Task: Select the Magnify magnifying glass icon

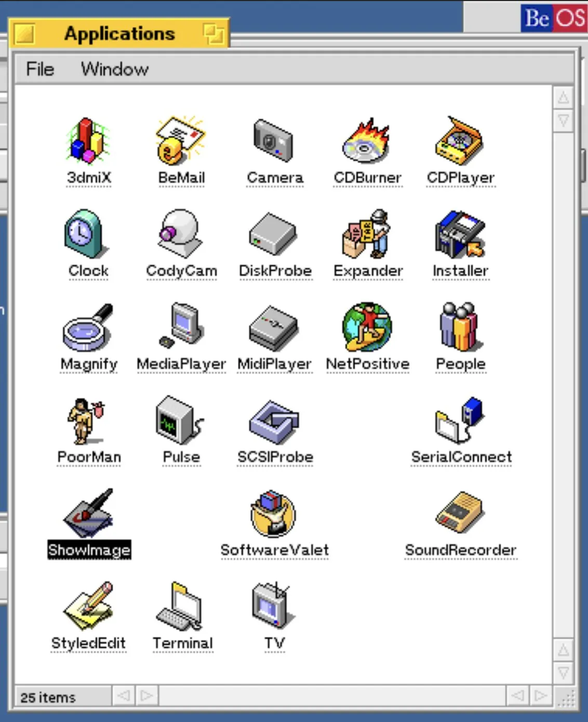Action: click(88, 327)
